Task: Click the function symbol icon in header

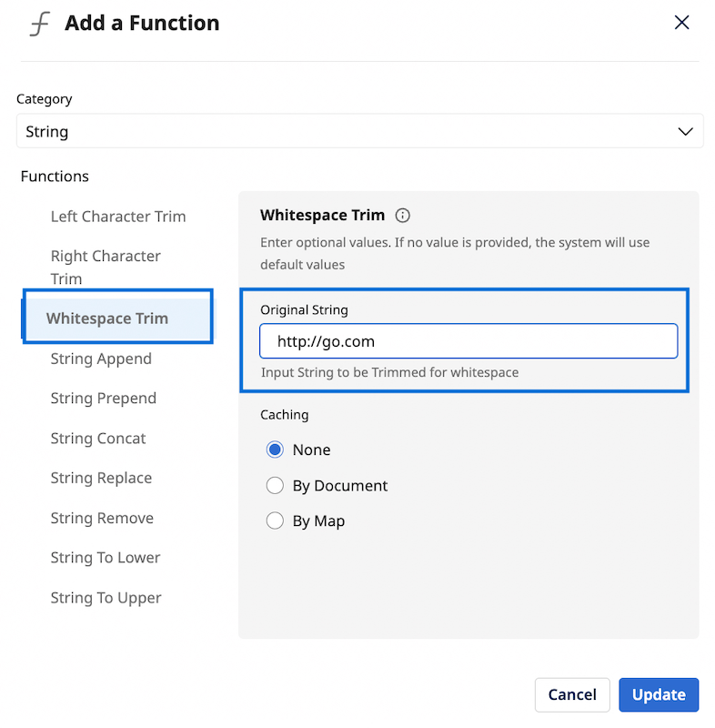Action: click(x=39, y=24)
